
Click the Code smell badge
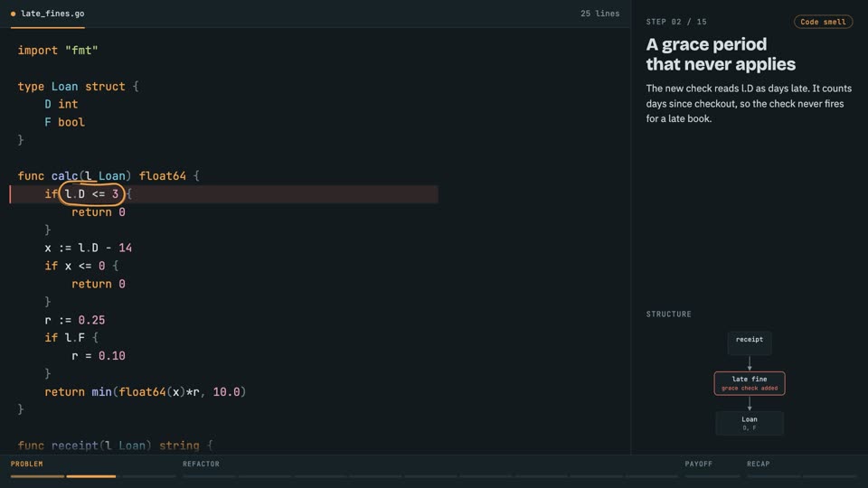(x=823, y=22)
